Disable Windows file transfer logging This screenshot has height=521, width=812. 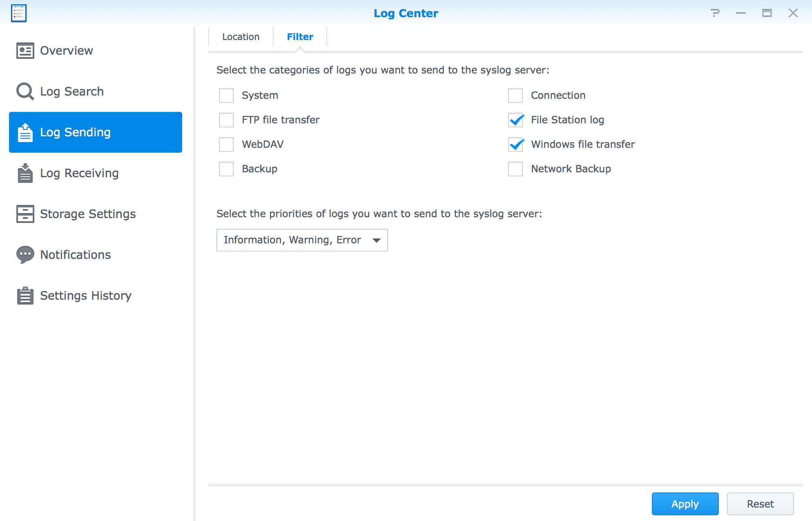click(x=515, y=144)
